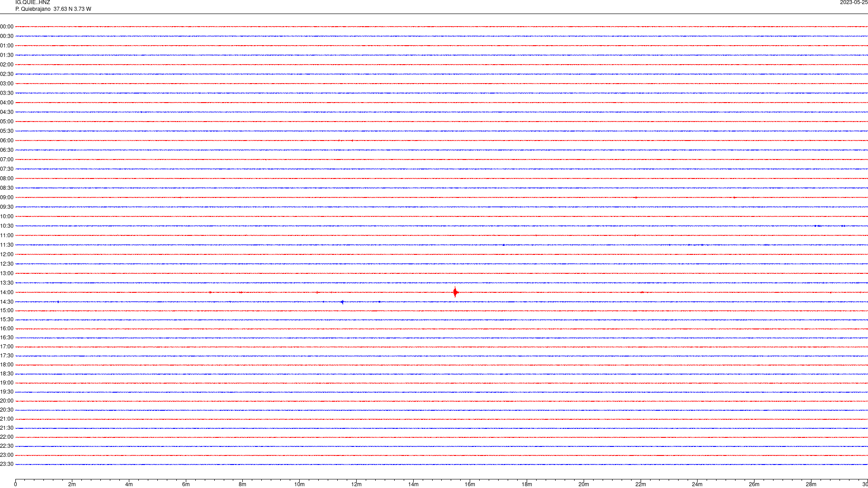Viewport: 868px width, 488px height.
Task: Select the 11:30 trace row label
Action: 7,245
